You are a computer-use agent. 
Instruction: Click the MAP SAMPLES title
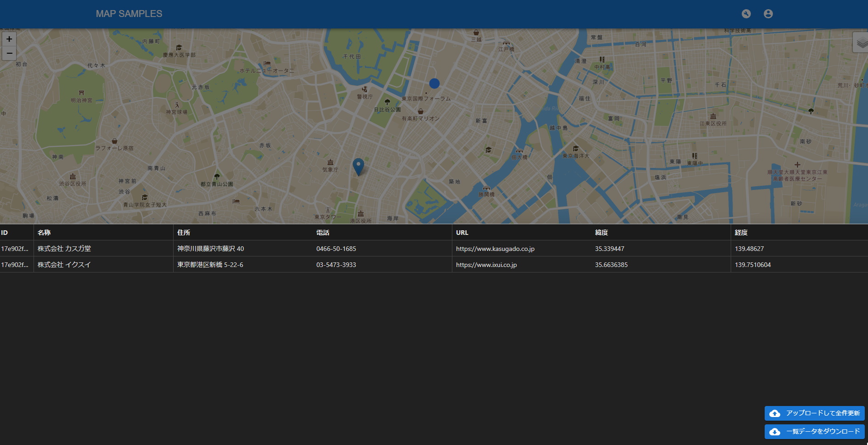click(x=129, y=14)
